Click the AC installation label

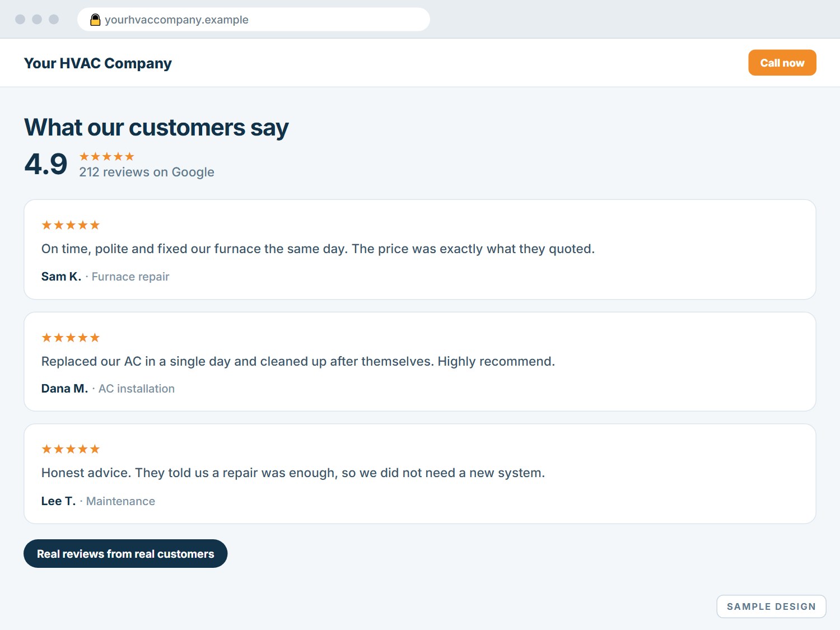pos(137,389)
